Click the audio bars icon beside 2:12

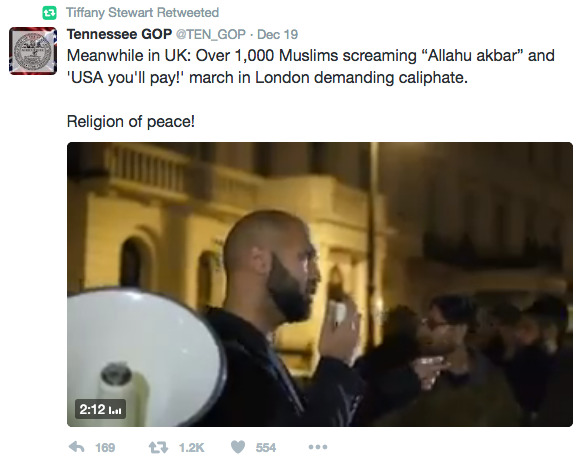(116, 410)
